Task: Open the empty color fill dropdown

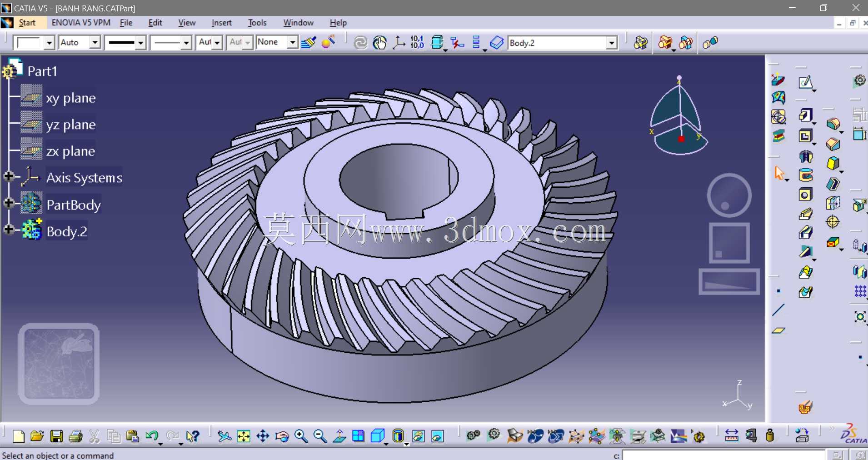Action: point(49,43)
